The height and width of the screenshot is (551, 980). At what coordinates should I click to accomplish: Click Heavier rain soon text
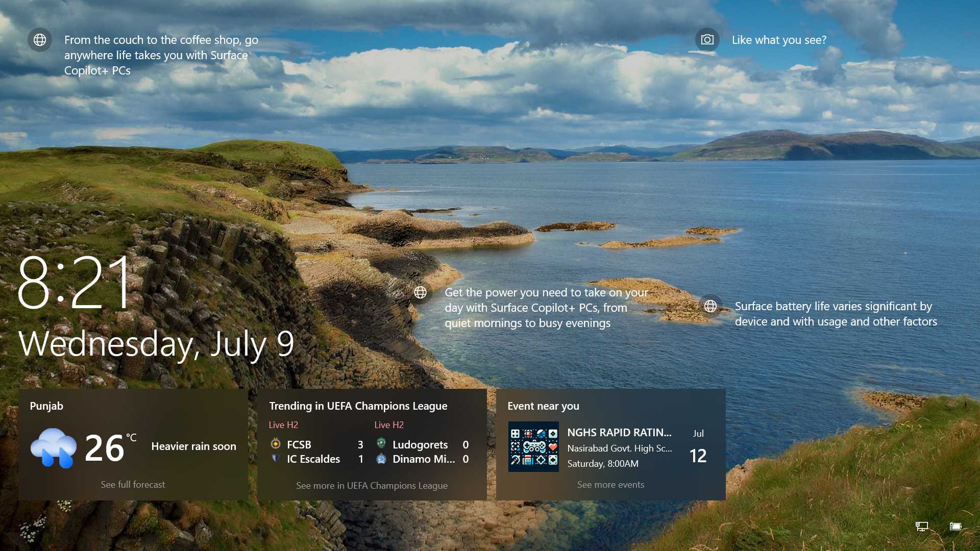coord(193,446)
